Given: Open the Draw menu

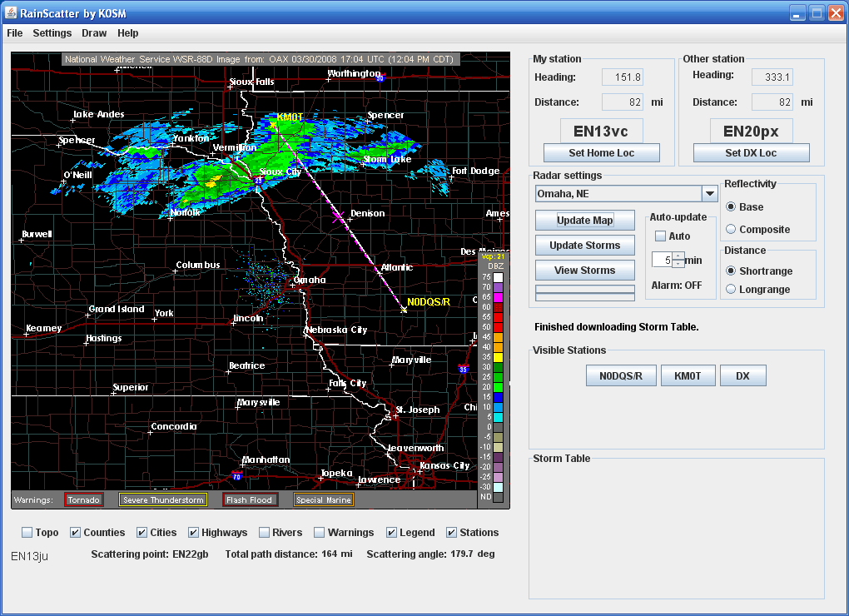Looking at the screenshot, I should point(94,33).
